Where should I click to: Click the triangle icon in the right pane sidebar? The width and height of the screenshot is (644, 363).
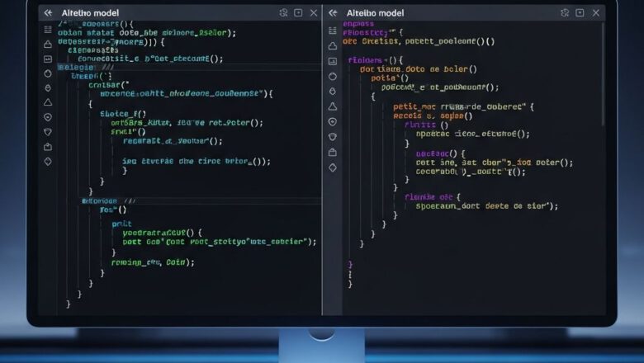click(x=333, y=106)
